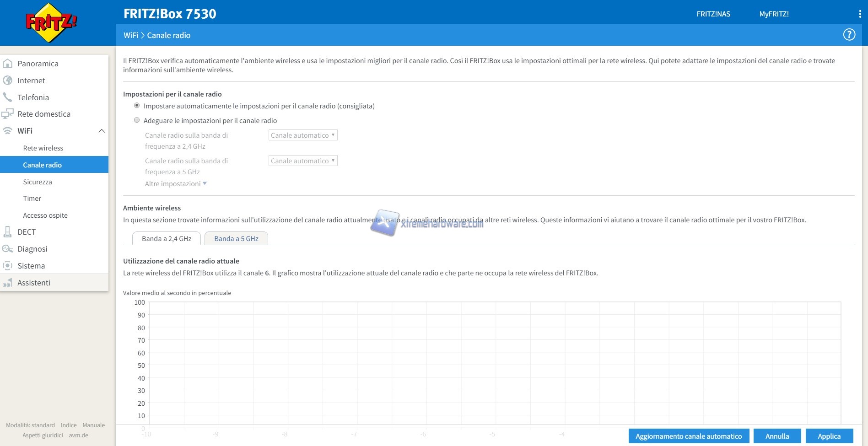
Task: Expand 'Altre impostazioni' section
Action: click(x=176, y=184)
